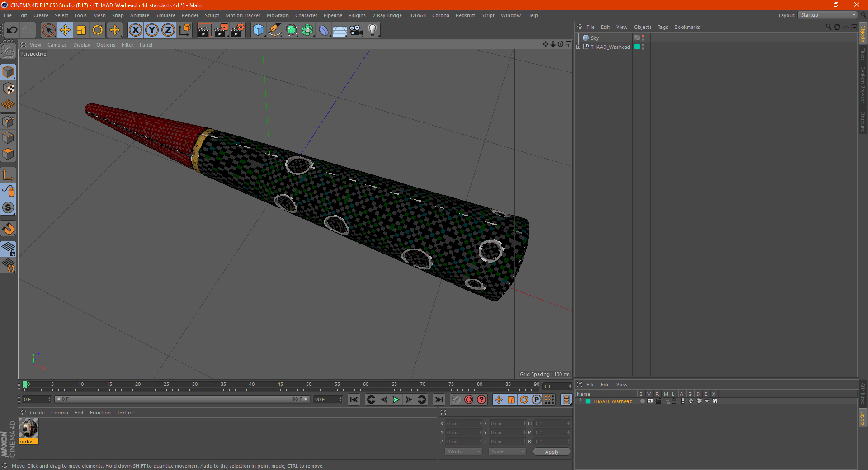
Task: Click the timeline range slider bar
Action: [182, 399]
